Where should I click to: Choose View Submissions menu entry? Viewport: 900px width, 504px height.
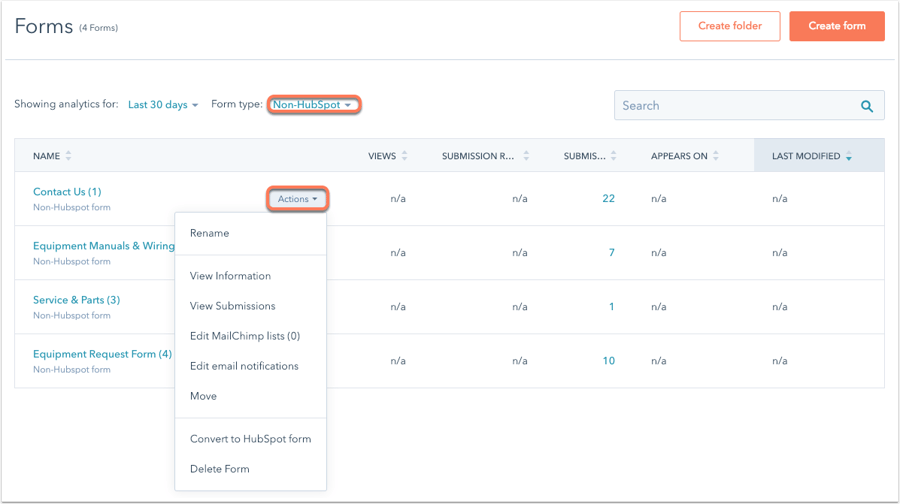pos(232,306)
